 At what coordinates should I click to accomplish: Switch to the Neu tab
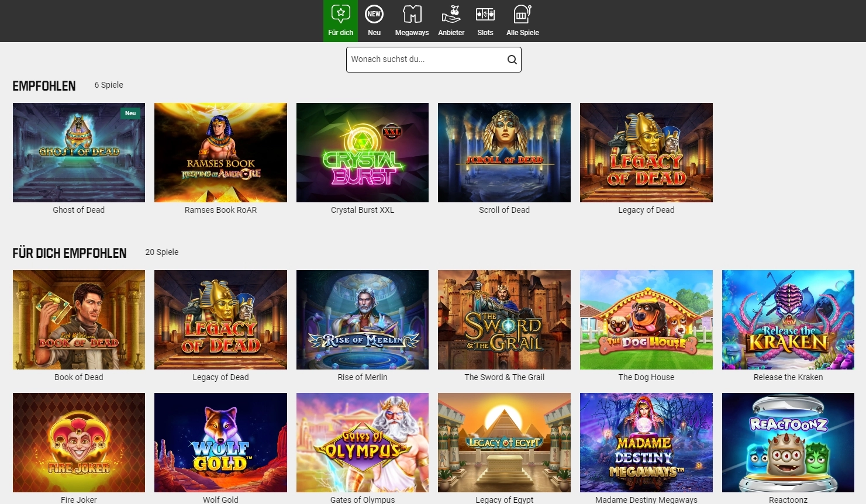pyautogui.click(x=374, y=20)
